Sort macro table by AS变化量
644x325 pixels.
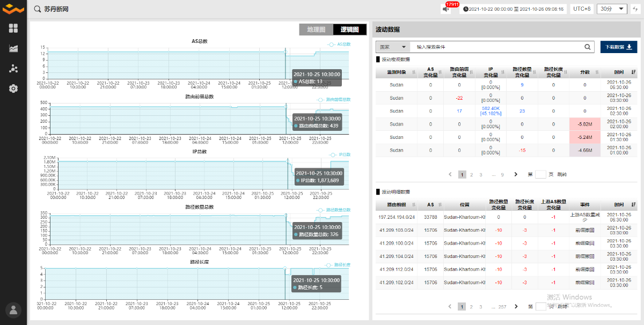[440, 72]
